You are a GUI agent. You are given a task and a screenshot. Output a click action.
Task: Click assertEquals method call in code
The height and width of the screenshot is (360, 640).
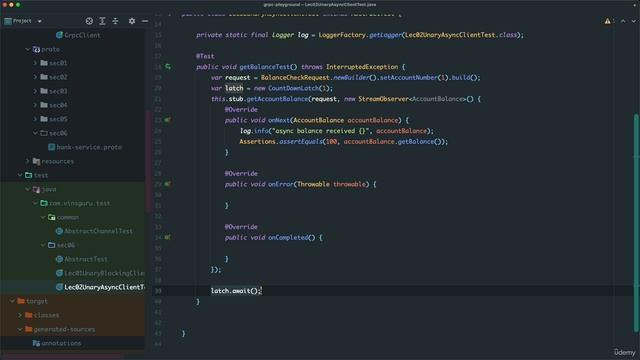coord(301,142)
